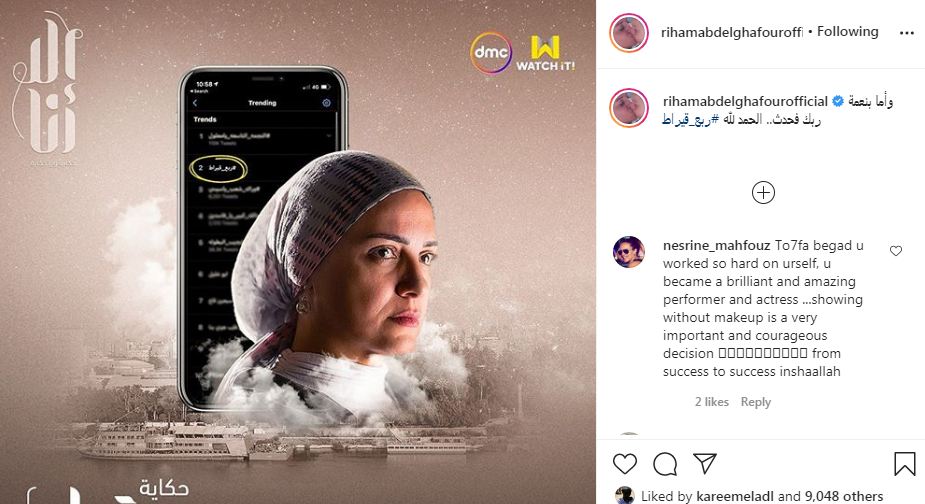
Task: Like nesrine_mahfouz's comment heart
Action: [x=896, y=251]
